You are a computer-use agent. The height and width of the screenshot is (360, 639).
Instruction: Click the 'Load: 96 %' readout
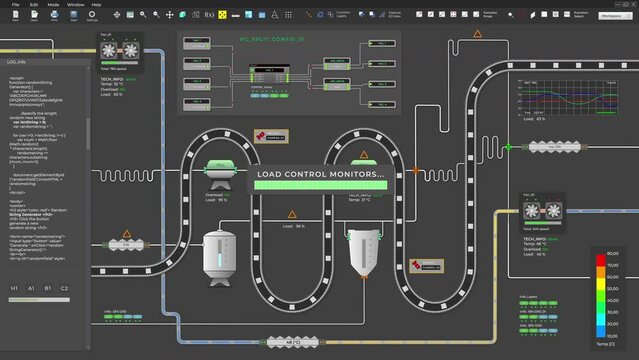point(293,226)
